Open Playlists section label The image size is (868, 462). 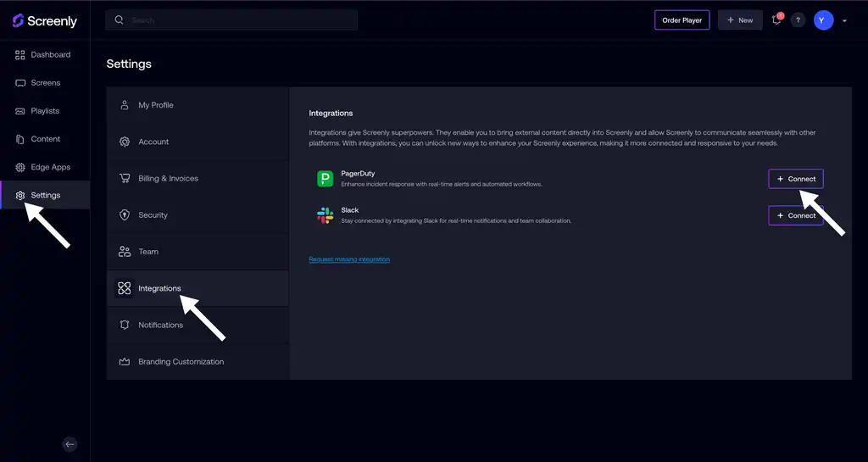[x=45, y=111]
